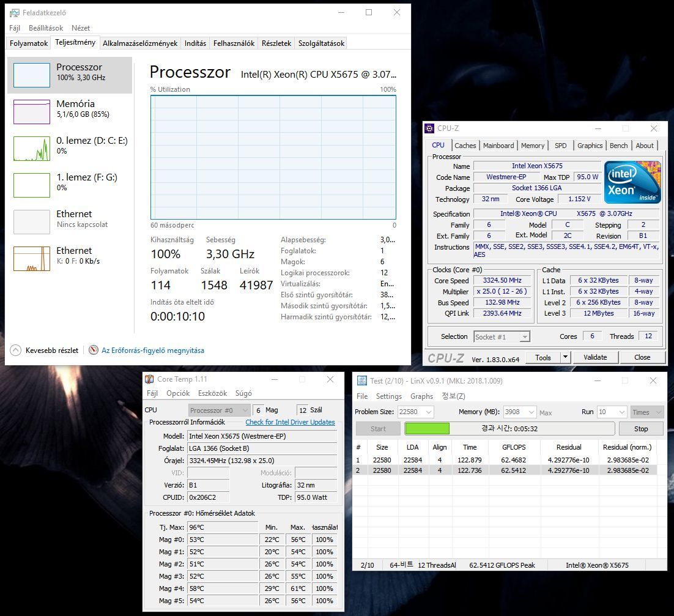
Task: Switch to the Szolgáltatások tab
Action: (322, 43)
